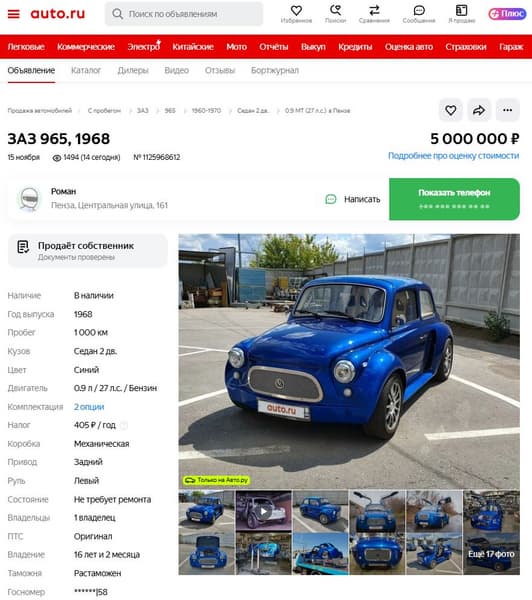532x600 pixels.
Task: Play the video thumbnail in gallery
Action: pyautogui.click(x=263, y=511)
